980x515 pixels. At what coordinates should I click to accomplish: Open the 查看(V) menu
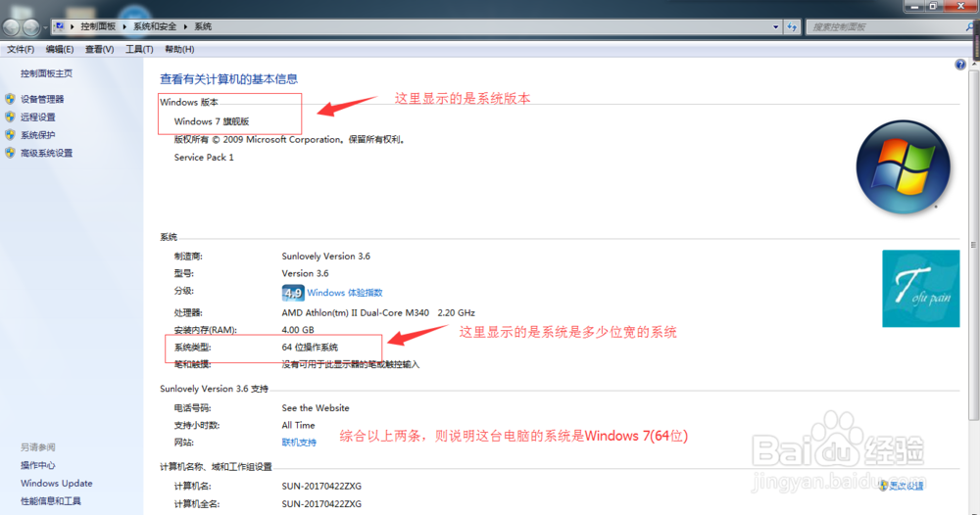pos(99,49)
